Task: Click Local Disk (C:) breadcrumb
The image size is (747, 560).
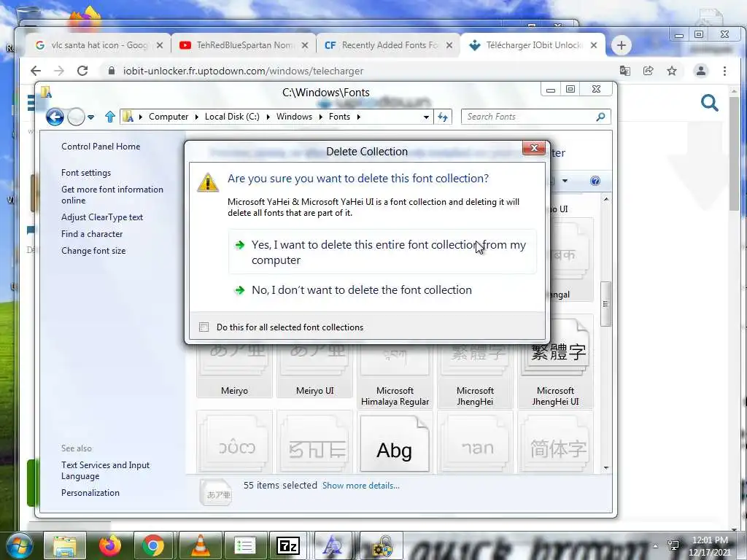Action: click(232, 117)
